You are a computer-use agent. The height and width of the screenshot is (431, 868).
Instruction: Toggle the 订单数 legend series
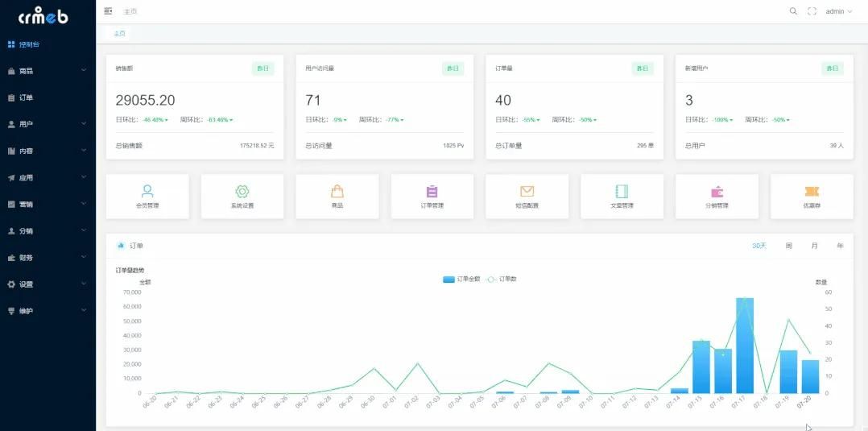[x=502, y=280]
